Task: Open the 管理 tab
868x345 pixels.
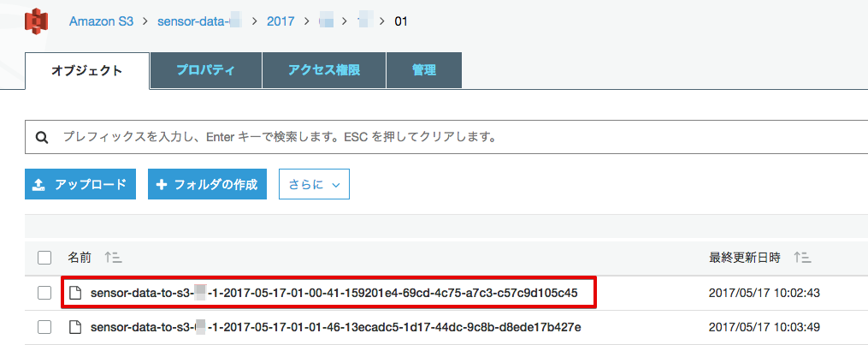Action: click(424, 70)
